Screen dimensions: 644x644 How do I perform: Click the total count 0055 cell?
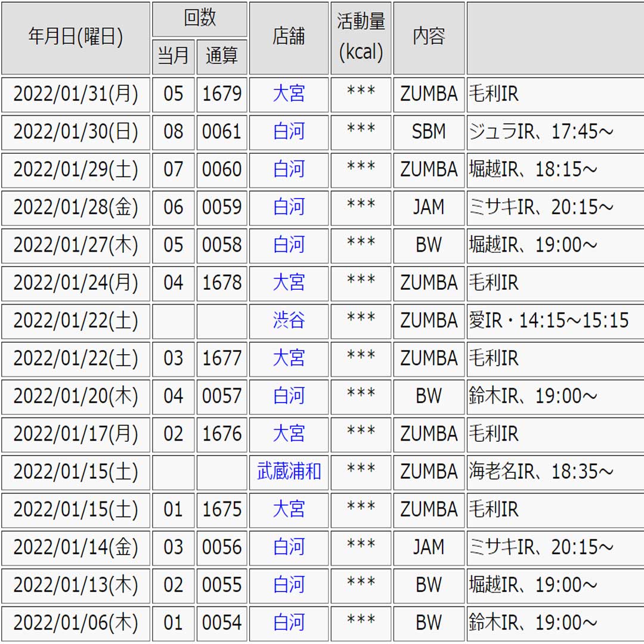[x=222, y=586]
